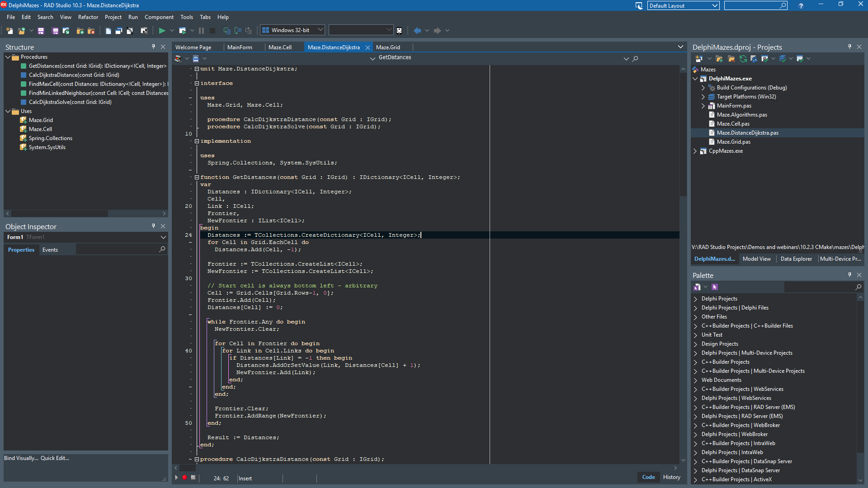Expand the CppMazes.exe project node
868x488 pixels.
tap(695, 151)
